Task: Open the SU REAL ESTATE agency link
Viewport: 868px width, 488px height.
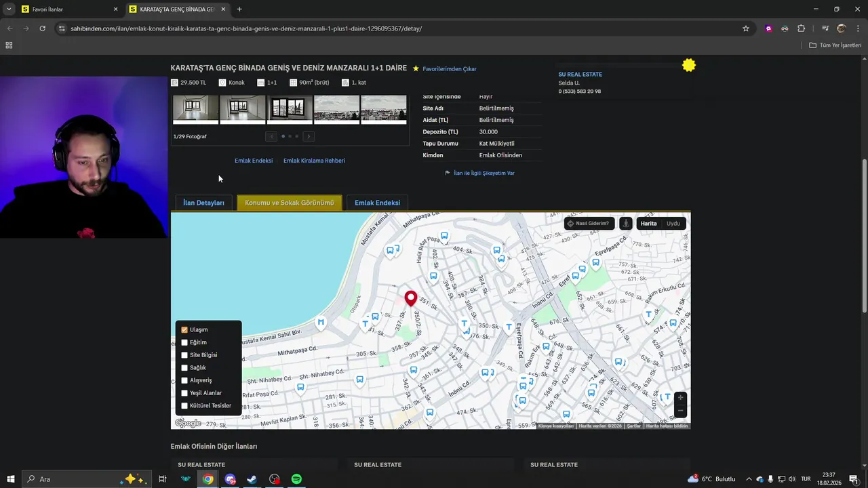Action: pos(580,75)
